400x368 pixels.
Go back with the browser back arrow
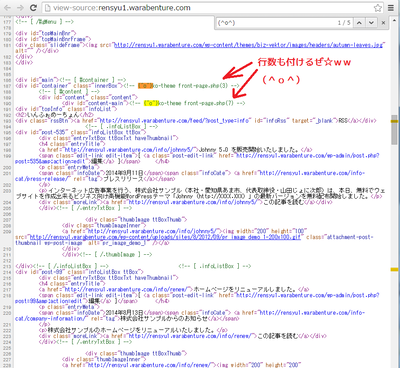coord(7,8)
